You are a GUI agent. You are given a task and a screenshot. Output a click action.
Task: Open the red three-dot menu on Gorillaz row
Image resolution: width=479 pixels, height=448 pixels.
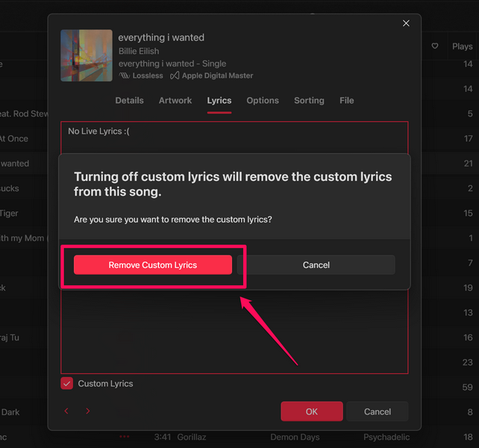click(x=124, y=436)
